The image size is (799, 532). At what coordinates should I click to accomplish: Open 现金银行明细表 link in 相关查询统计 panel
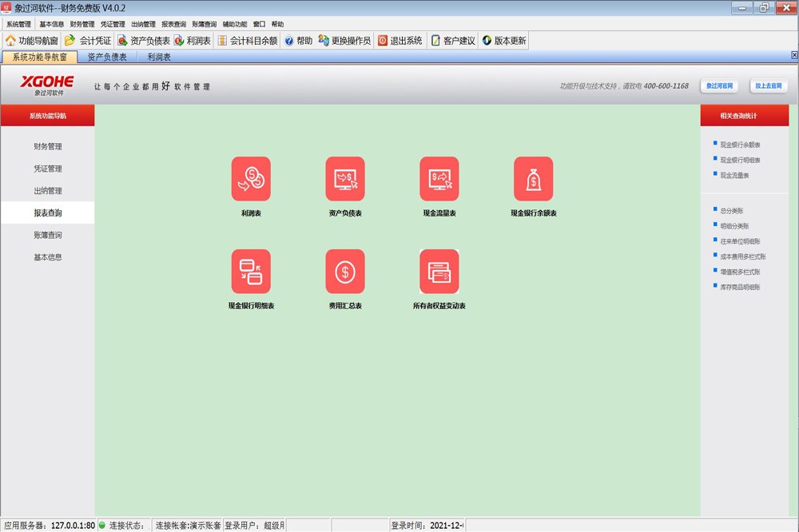[740, 160]
